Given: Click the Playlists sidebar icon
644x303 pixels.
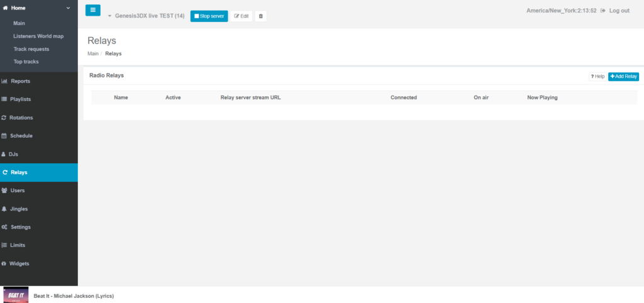Looking at the screenshot, I should pyautogui.click(x=4, y=100).
